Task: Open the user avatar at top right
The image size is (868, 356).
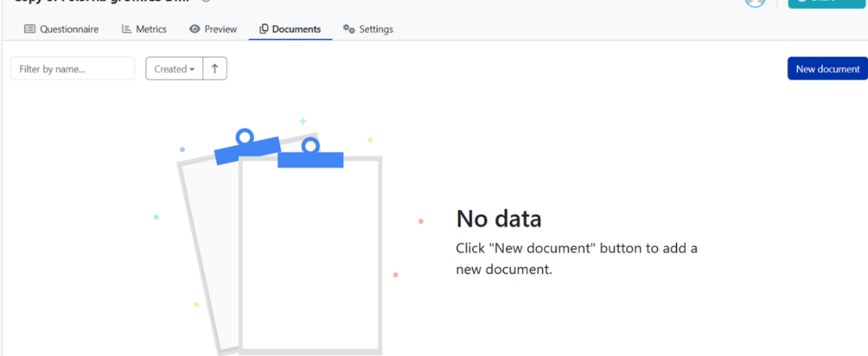Action: tap(754, 2)
